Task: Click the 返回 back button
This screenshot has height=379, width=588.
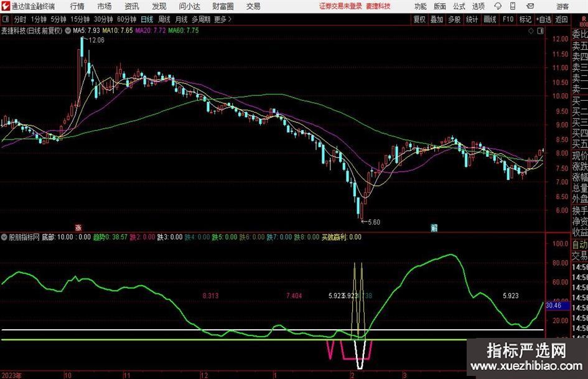Action: coord(561,19)
